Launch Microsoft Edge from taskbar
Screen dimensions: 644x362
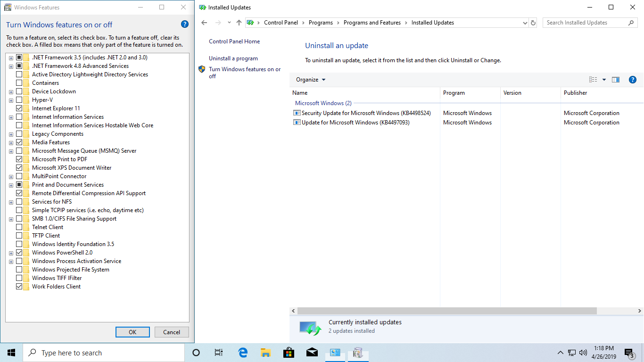[x=243, y=353]
